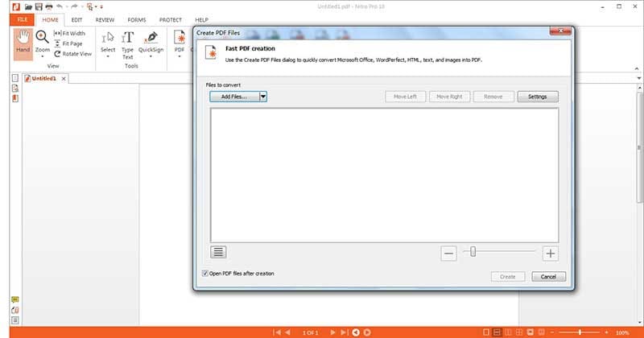Go to the previous view circle arrow
The height and width of the screenshot is (338, 644).
coord(356,332)
